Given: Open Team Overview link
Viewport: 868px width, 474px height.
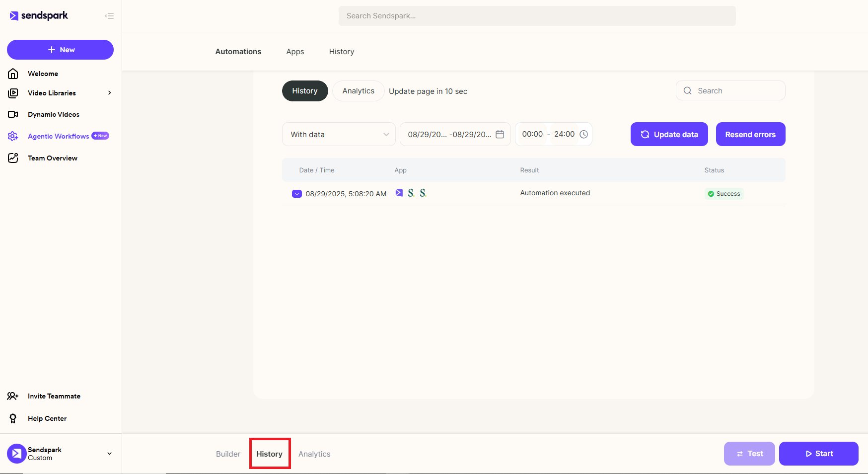Looking at the screenshot, I should 53,158.
